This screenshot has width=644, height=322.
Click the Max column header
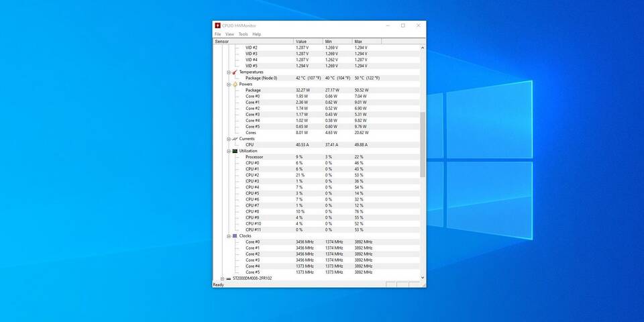[x=367, y=42]
